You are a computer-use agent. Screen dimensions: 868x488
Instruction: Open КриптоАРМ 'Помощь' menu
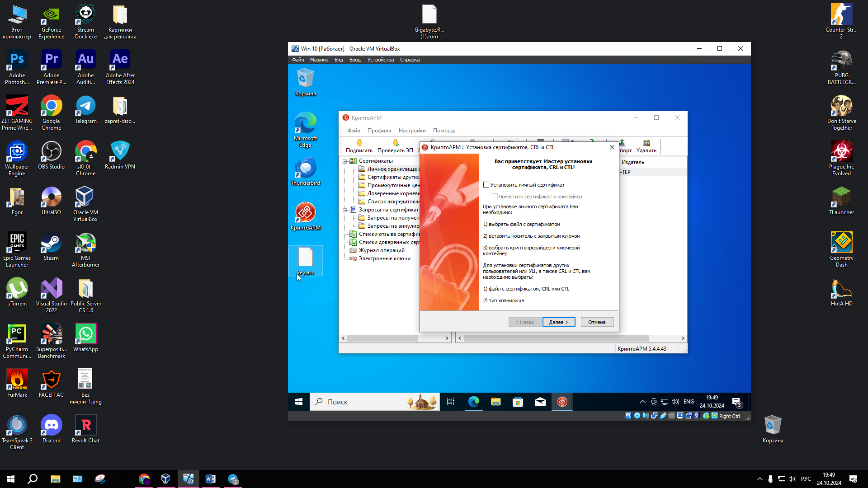[444, 131]
